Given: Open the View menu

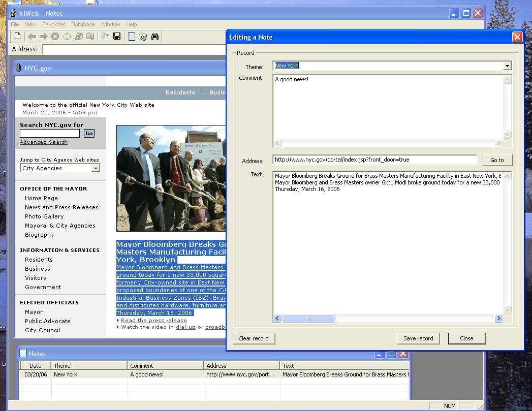Looking at the screenshot, I should pos(30,24).
